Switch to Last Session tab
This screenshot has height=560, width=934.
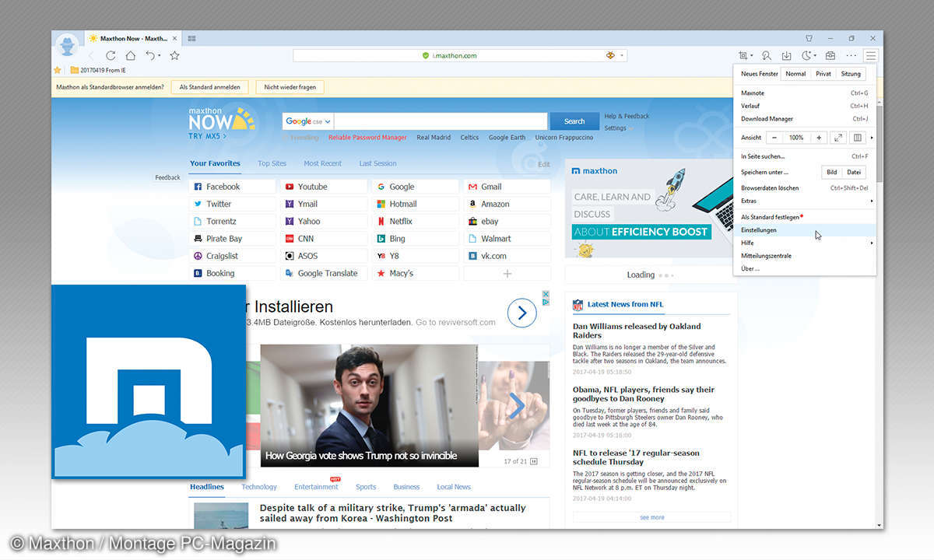(x=377, y=163)
